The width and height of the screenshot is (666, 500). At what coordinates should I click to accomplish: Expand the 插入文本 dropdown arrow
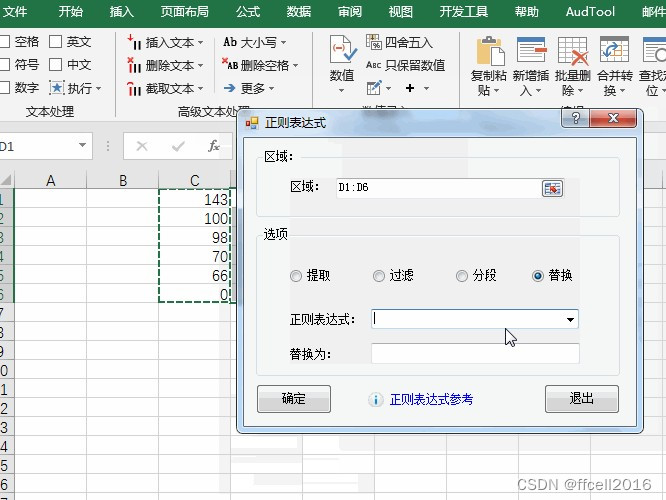pyautogui.click(x=200, y=42)
